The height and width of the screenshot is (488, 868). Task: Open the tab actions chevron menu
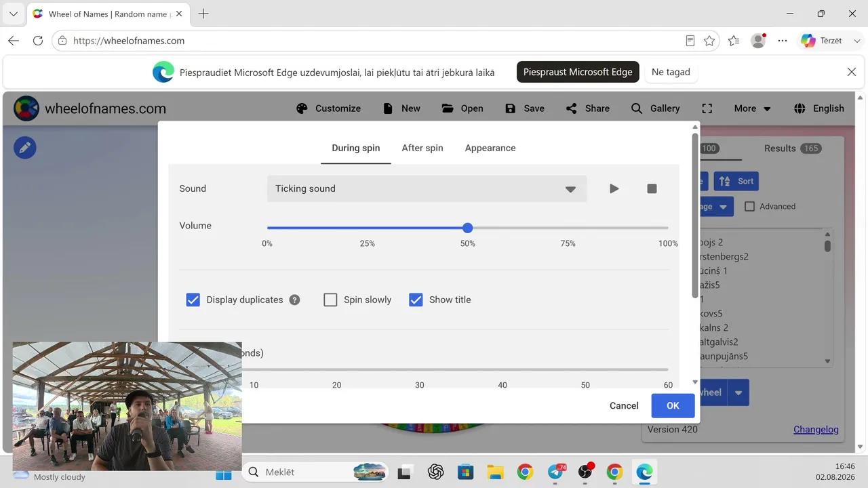pyautogui.click(x=13, y=14)
